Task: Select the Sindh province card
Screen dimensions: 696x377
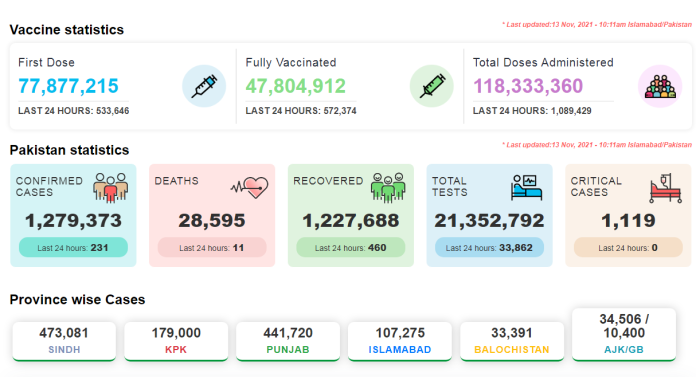Action: click(64, 341)
